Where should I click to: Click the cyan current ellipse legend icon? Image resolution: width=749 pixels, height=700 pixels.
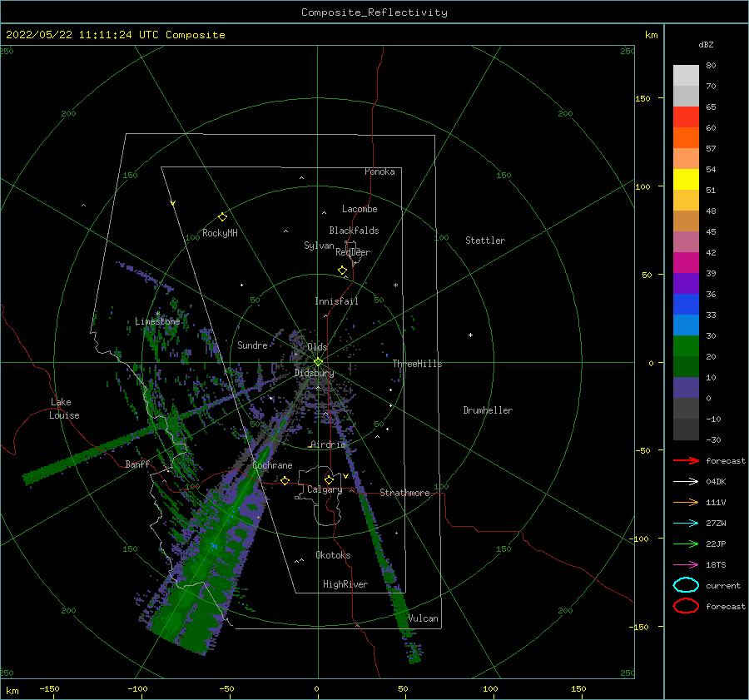pos(686,585)
